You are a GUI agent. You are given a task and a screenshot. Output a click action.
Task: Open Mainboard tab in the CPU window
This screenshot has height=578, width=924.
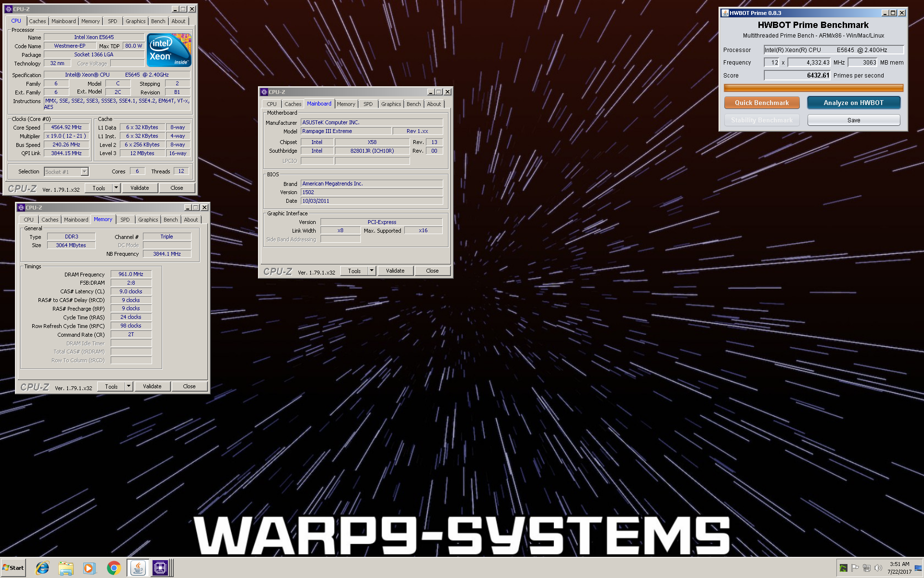pos(64,21)
